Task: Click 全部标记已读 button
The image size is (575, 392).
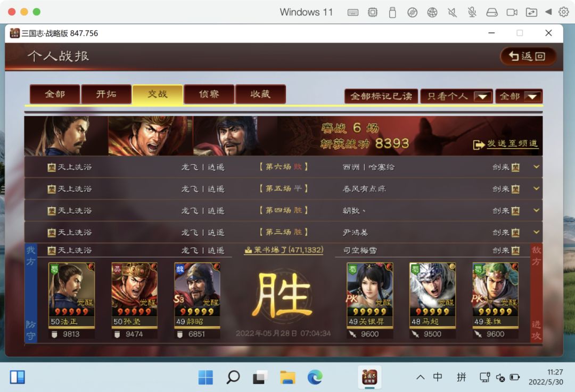Action: (381, 96)
